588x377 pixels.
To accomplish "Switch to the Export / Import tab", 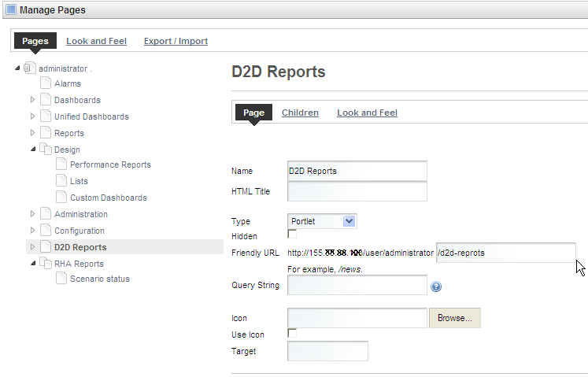I will coord(176,41).
